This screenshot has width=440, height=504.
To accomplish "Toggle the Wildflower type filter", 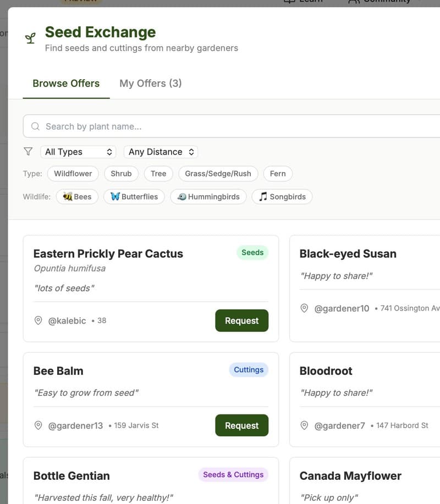I will pyautogui.click(x=73, y=173).
